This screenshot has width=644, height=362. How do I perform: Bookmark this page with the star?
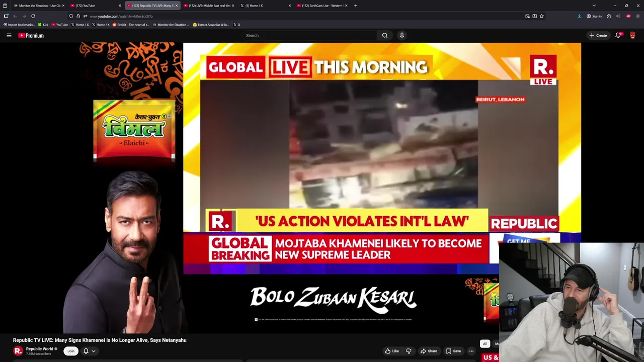tap(541, 16)
